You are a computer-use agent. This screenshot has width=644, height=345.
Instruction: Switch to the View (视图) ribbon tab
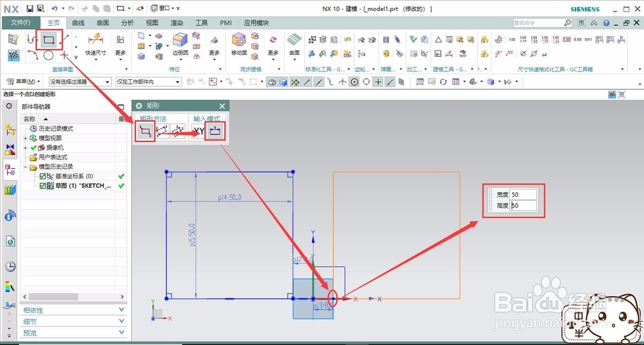[152, 23]
